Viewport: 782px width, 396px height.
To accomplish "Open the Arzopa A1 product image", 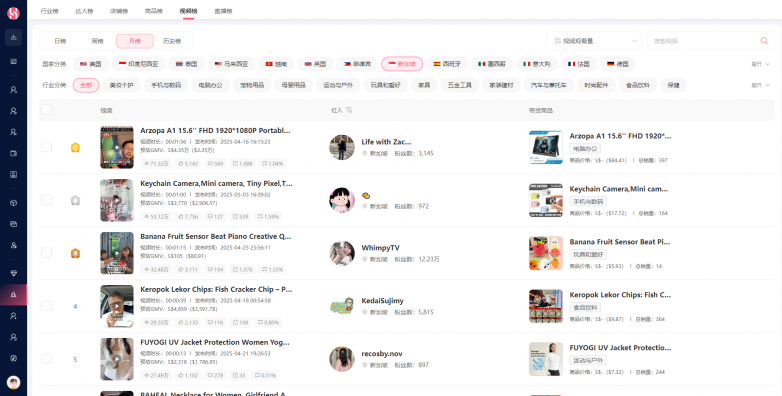I will tap(546, 148).
